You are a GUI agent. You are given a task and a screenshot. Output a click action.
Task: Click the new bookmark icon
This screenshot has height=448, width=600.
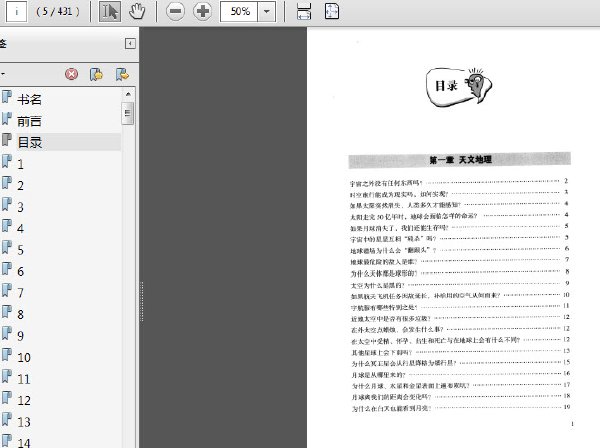tap(96, 74)
